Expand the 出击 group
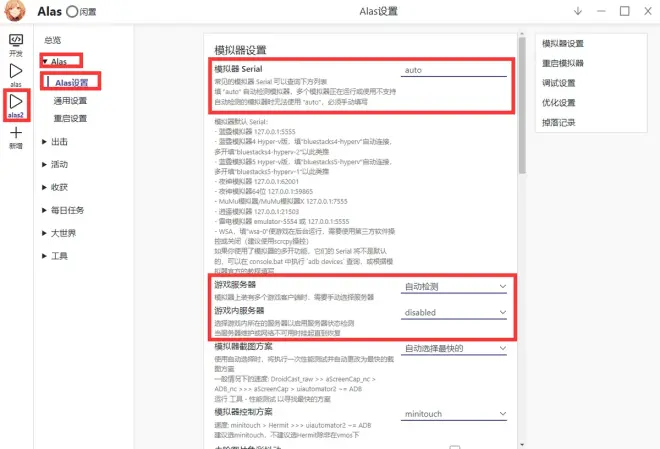The image size is (660, 449). tap(55, 142)
